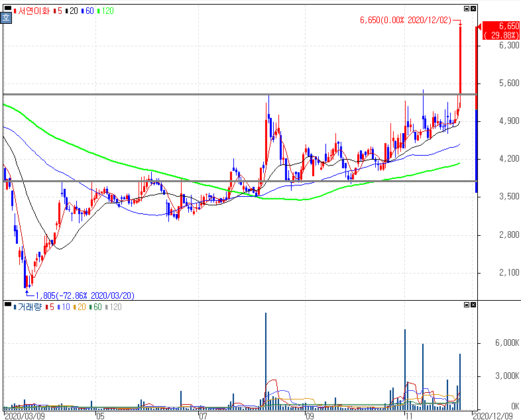The width and height of the screenshot is (521, 420).
Task: Select the volume 10-day average legend
Action: 64,307
